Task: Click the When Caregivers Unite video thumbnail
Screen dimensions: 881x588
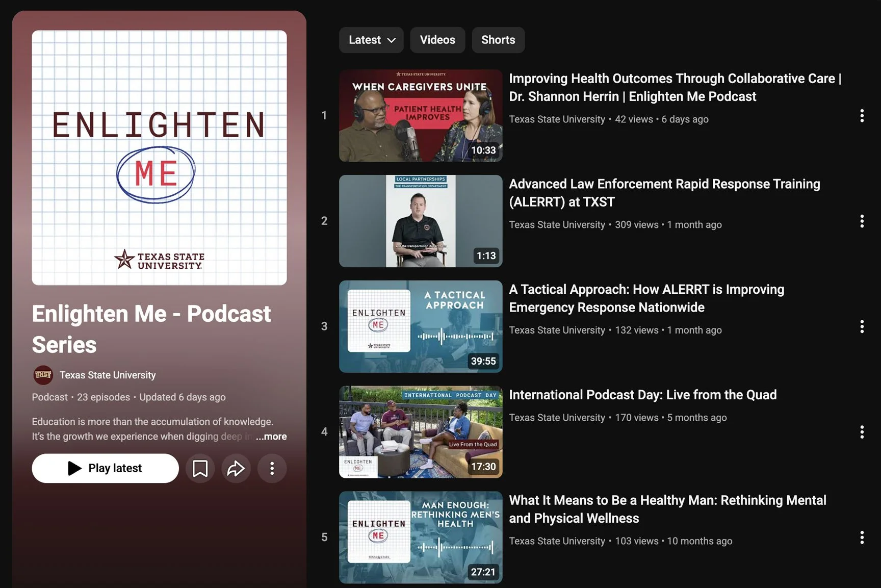Action: (421, 116)
